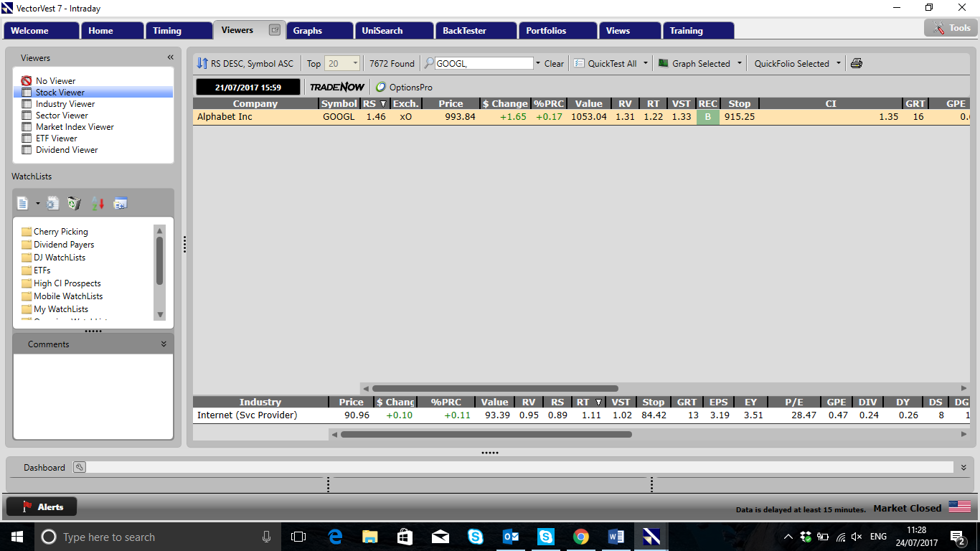This screenshot has height=551, width=980.
Task: Click the search magnifier icon
Action: point(429,63)
